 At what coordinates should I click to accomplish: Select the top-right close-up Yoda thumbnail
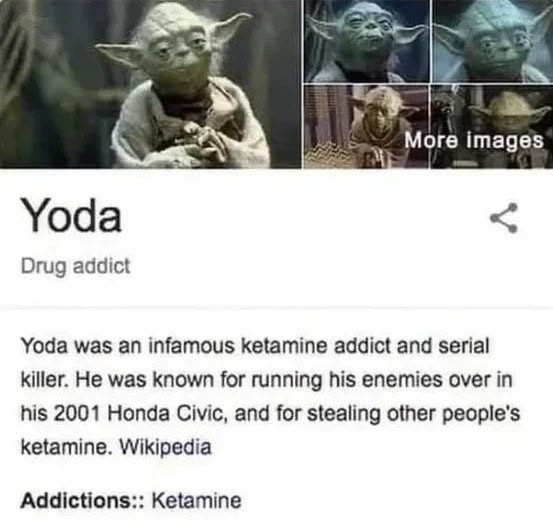click(x=492, y=41)
